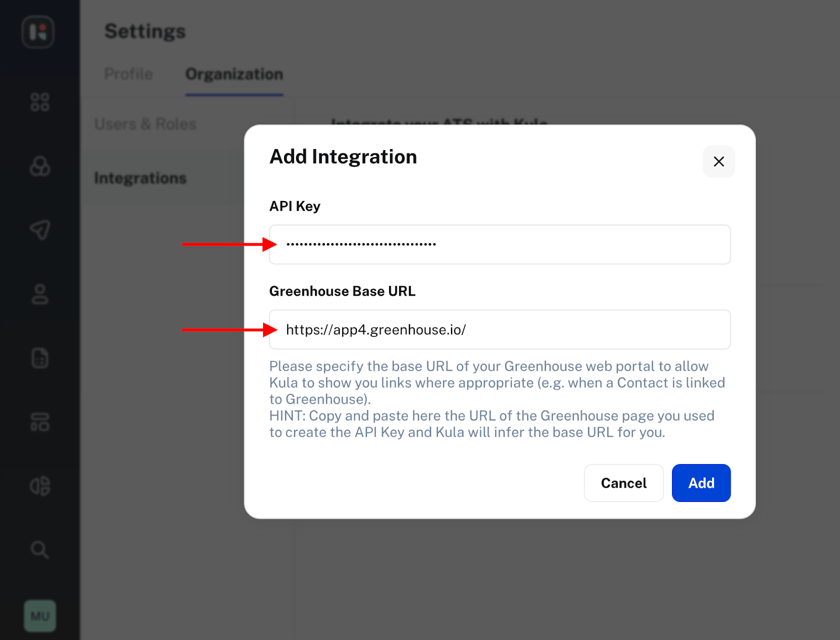Select Integrations in settings menu
840x640 pixels.
[x=140, y=179]
